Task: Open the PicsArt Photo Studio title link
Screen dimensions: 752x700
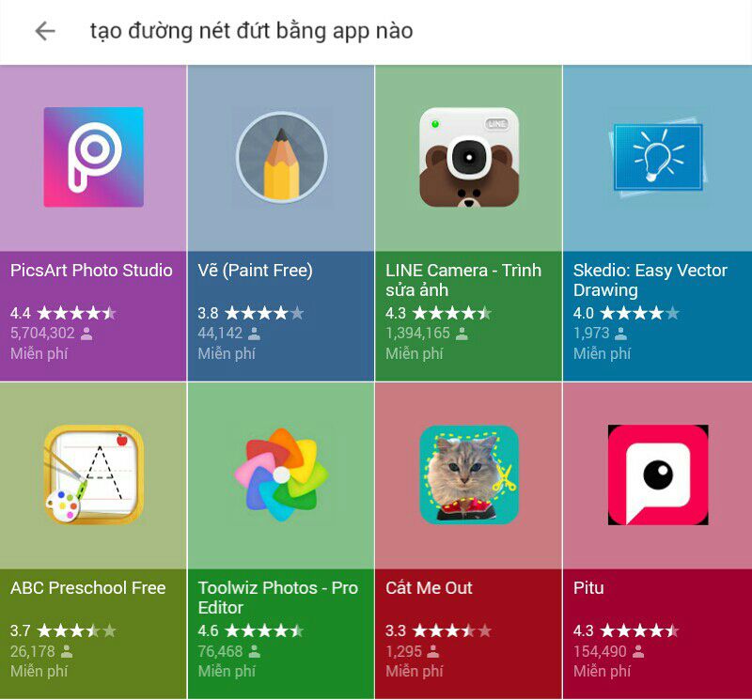Action: click(91, 271)
